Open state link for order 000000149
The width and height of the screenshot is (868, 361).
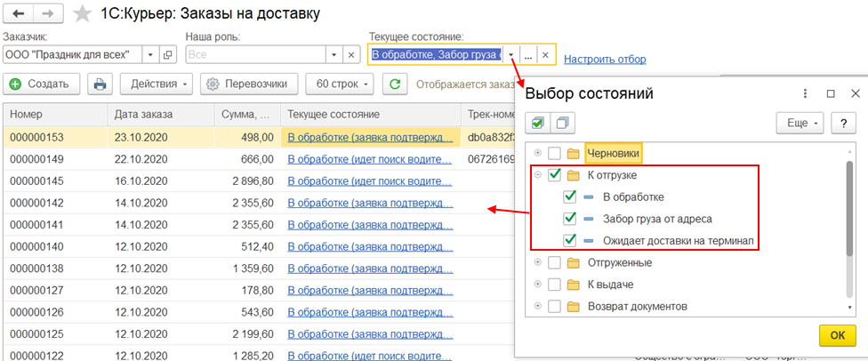370,159
